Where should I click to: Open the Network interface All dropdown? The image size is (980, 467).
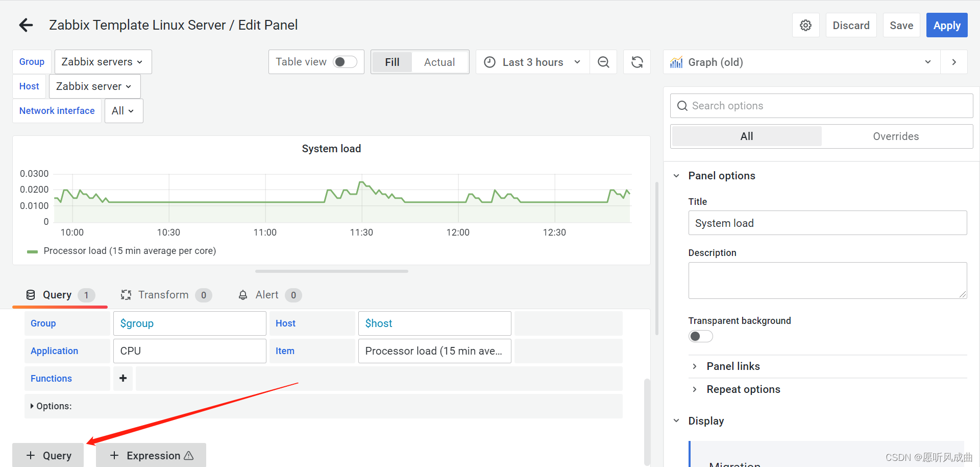(x=124, y=111)
